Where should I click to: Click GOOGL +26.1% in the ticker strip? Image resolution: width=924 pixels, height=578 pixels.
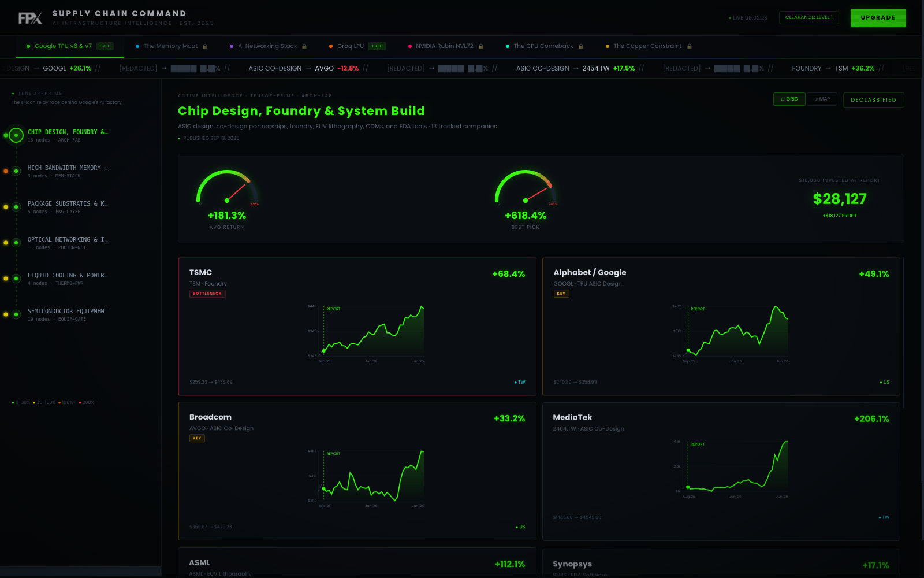(67, 68)
